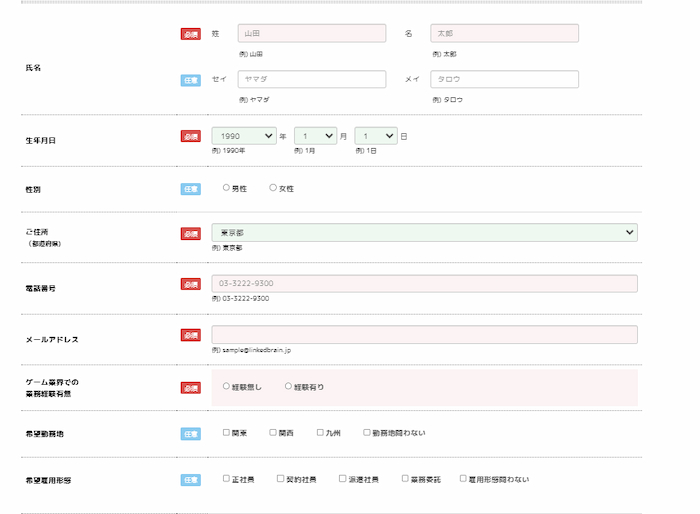Click the 生年月日 row label
The image size is (700, 514).
click(41, 141)
